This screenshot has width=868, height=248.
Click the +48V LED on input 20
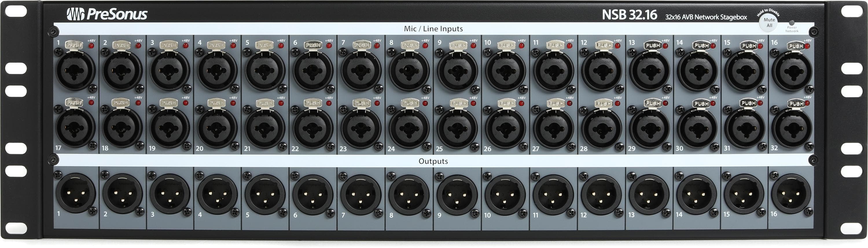pyautogui.click(x=233, y=103)
